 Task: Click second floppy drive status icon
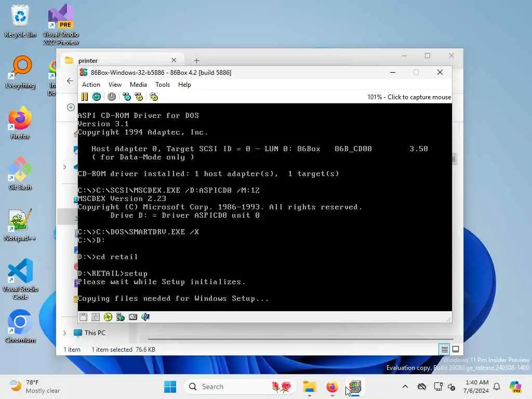pos(96,317)
